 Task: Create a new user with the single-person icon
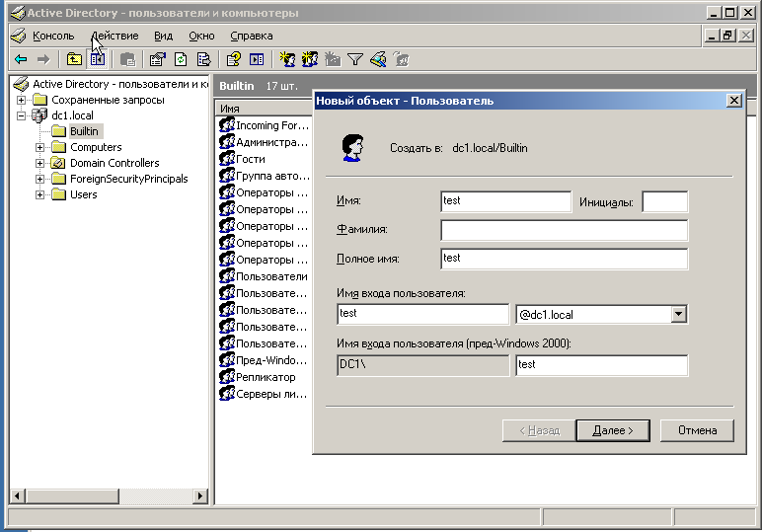point(287,59)
